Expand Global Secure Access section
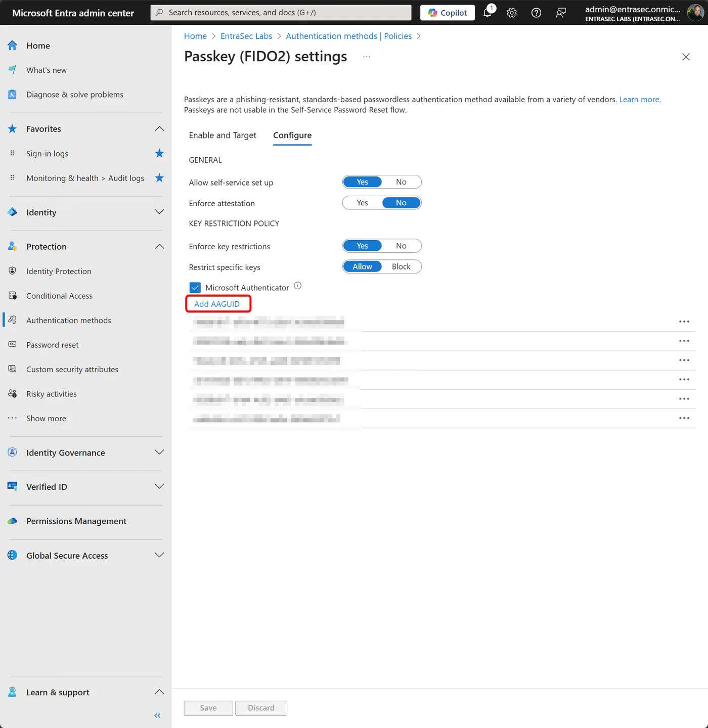 click(x=159, y=556)
